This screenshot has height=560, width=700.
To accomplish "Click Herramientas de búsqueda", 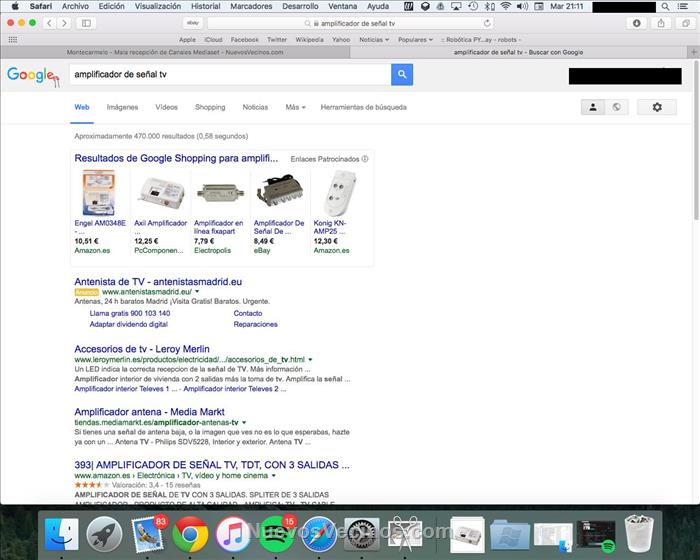I will 363,107.
